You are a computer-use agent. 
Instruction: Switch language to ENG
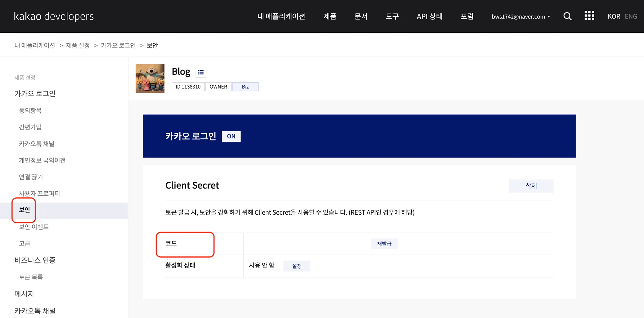pyautogui.click(x=631, y=16)
